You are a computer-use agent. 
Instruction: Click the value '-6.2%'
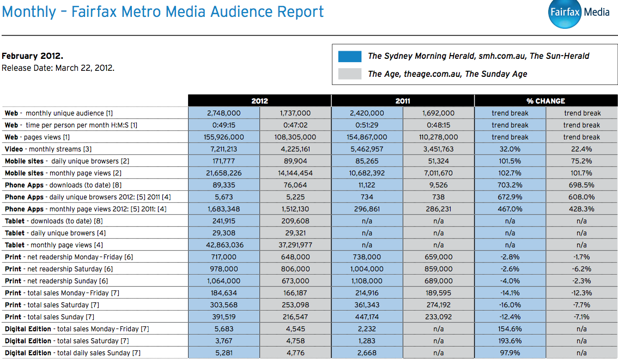(581, 269)
